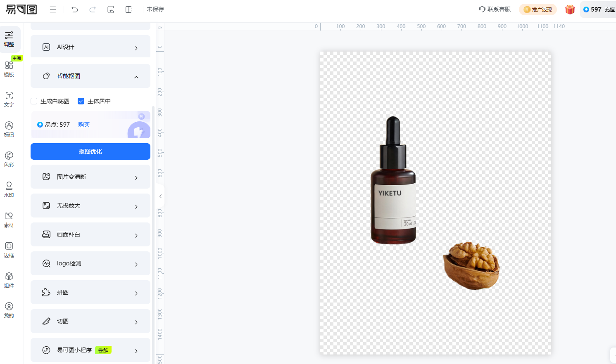616x364 pixels.
Task: Open the 文字 sidebar tab
Action: 9,99
